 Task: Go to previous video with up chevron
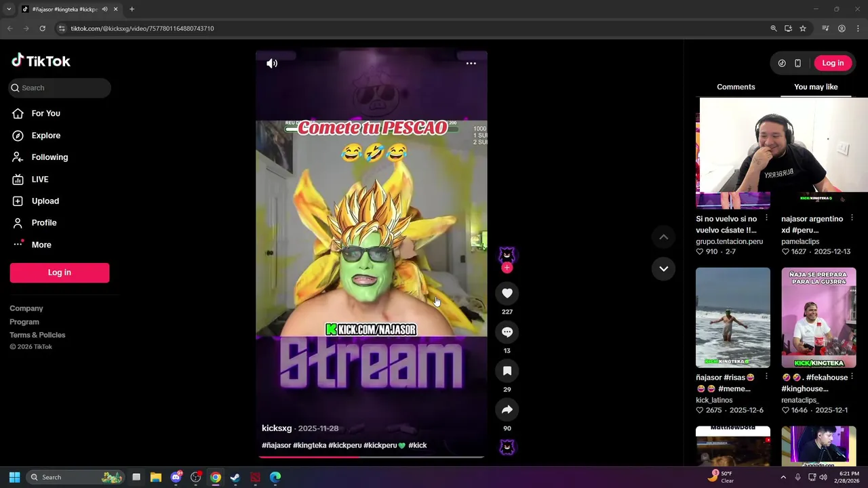[x=664, y=237]
